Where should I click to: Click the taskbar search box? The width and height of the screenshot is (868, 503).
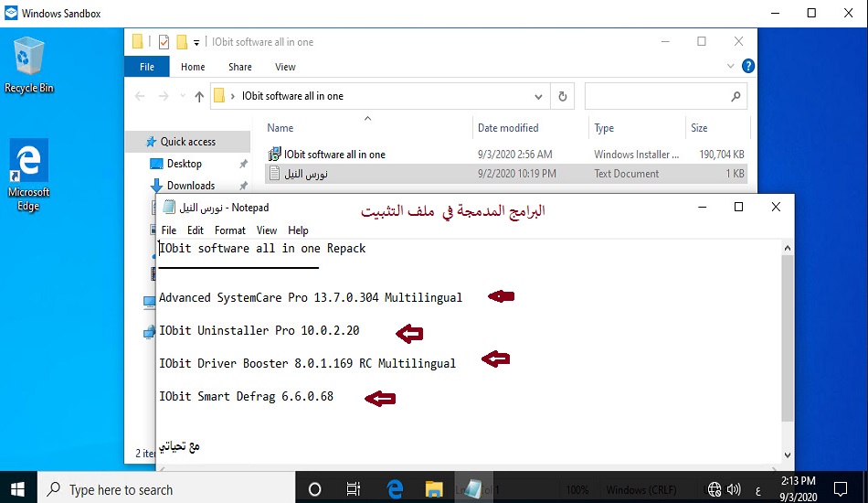tap(166, 489)
